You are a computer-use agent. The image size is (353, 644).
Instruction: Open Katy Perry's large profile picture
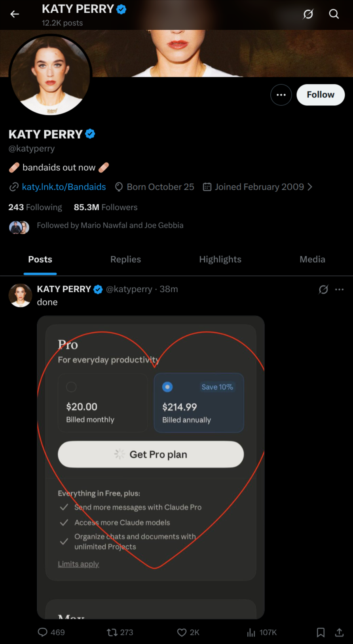[x=50, y=75]
